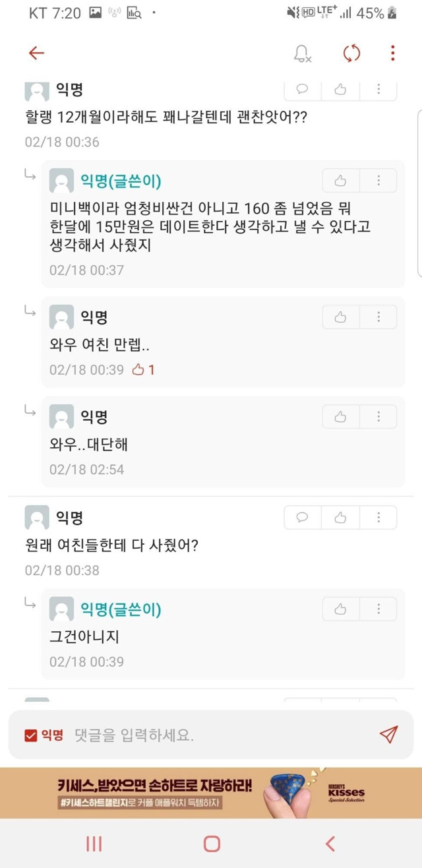Screen dimensions: 422x868
Task: Like the comment '와우 여친 만렙..'
Action: 340,317
